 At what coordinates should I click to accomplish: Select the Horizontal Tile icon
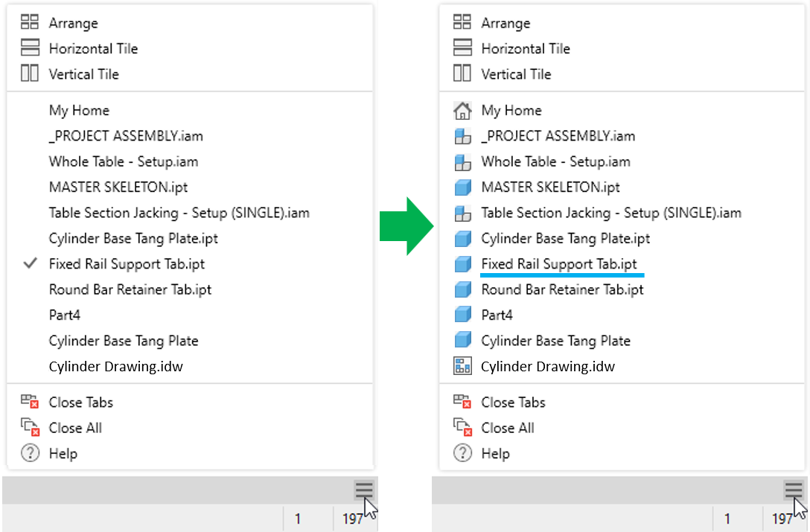coord(30,48)
